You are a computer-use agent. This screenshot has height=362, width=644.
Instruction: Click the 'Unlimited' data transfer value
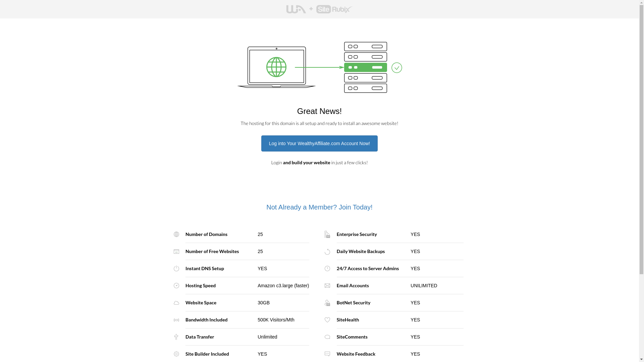[x=267, y=337]
